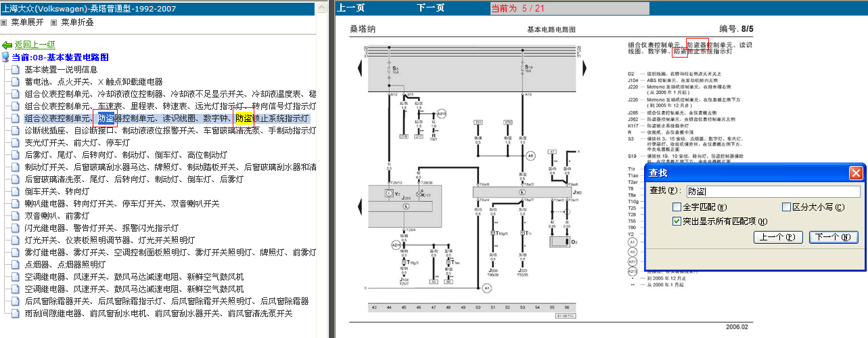Open 雾灯继电器、雾灯开关 entry

point(170,252)
